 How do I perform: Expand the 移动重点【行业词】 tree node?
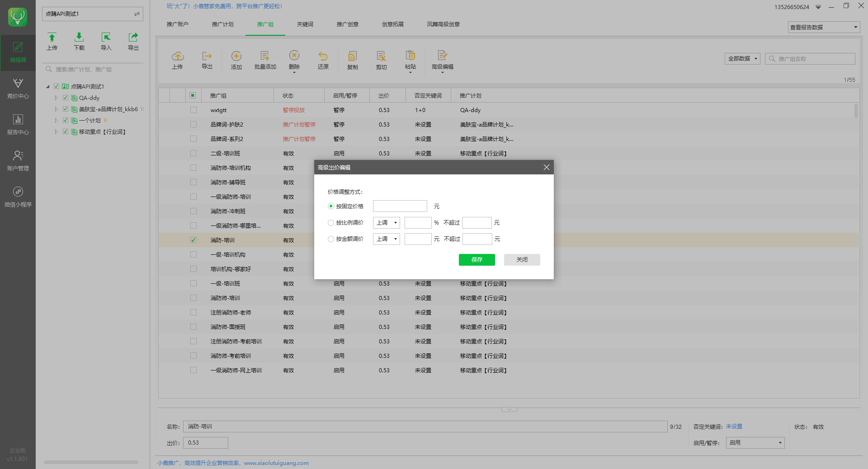point(56,132)
